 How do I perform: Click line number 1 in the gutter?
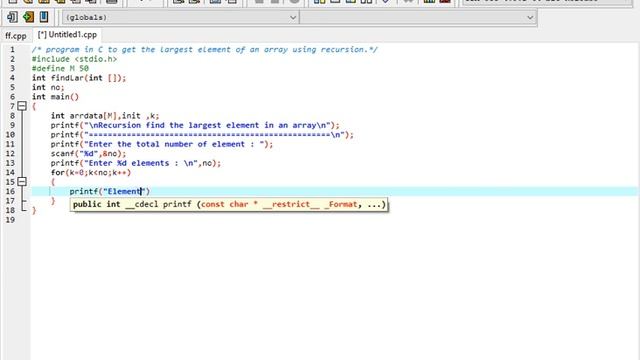point(12,50)
